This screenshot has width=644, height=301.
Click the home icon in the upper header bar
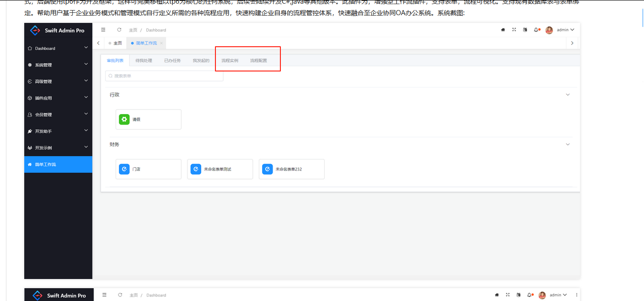[x=503, y=30]
